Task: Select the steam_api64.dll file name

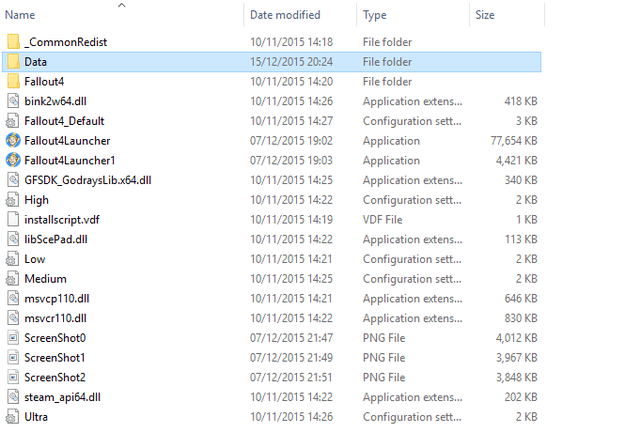Action: click(62, 397)
